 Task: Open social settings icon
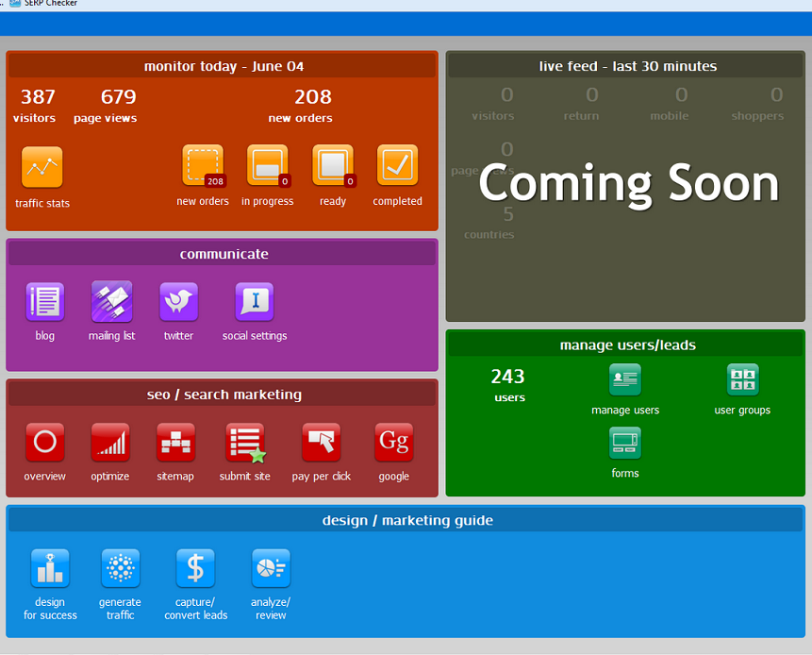pos(255,302)
